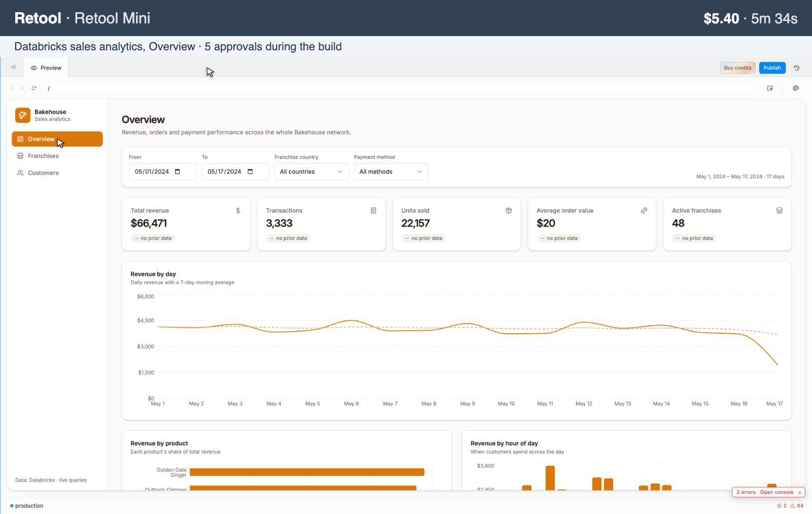
Task: Click the production environment indicator
Action: click(x=27, y=506)
